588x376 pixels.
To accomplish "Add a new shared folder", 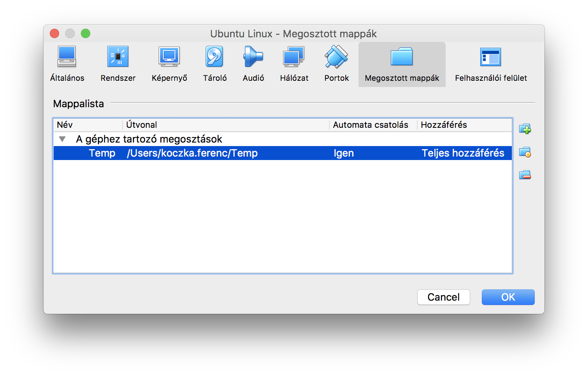I will coord(525,129).
